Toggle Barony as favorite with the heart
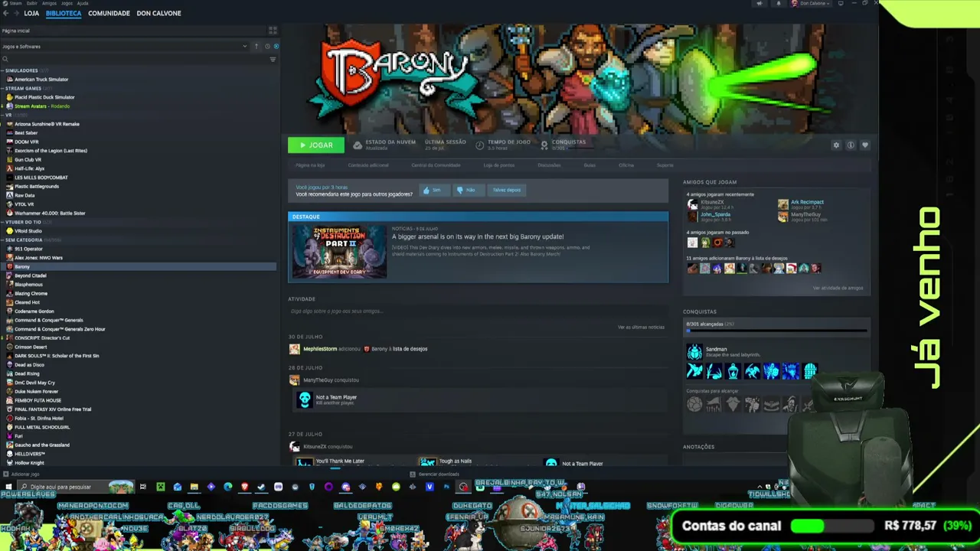Viewport: 980px width, 551px height. [x=864, y=145]
